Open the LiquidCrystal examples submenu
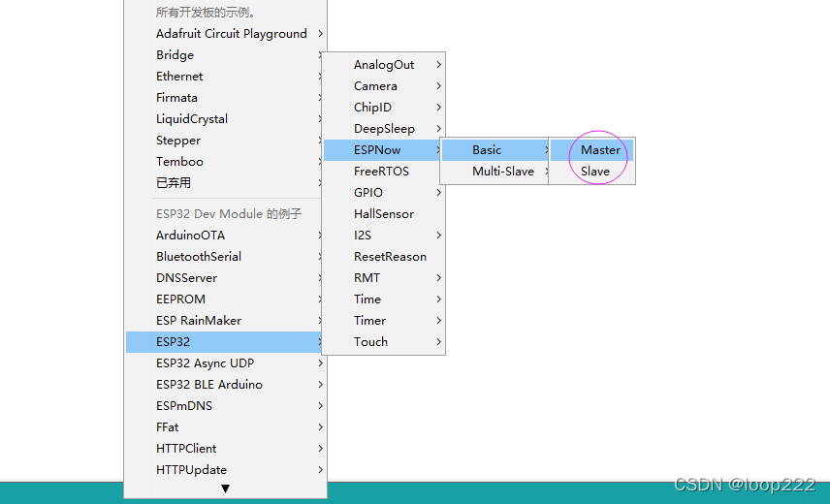The width and height of the screenshot is (830, 504). (223, 119)
